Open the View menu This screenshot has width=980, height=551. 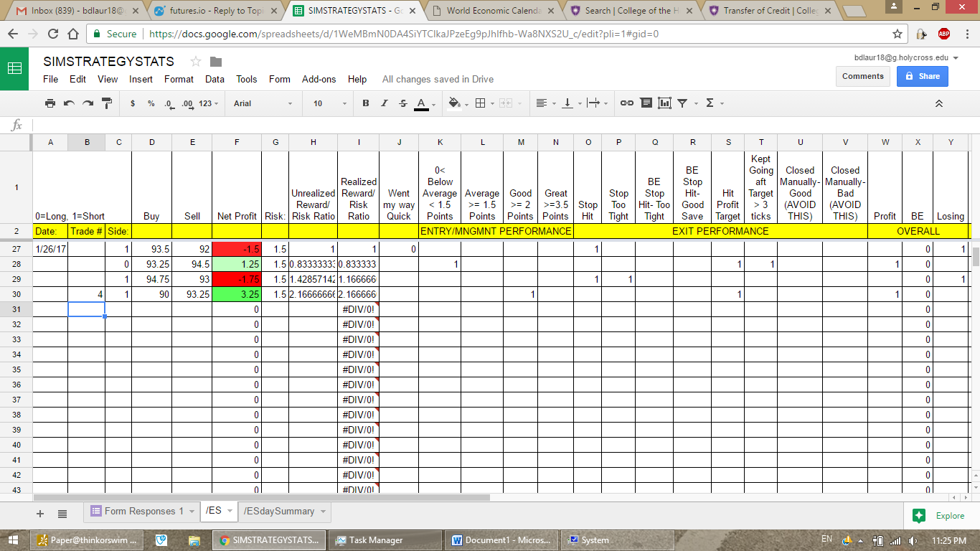click(x=108, y=79)
